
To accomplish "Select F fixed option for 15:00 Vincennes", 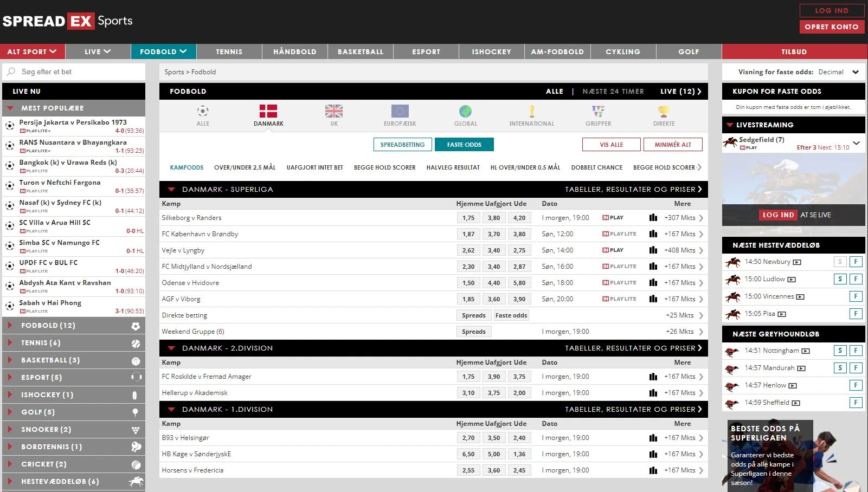I will tap(856, 296).
